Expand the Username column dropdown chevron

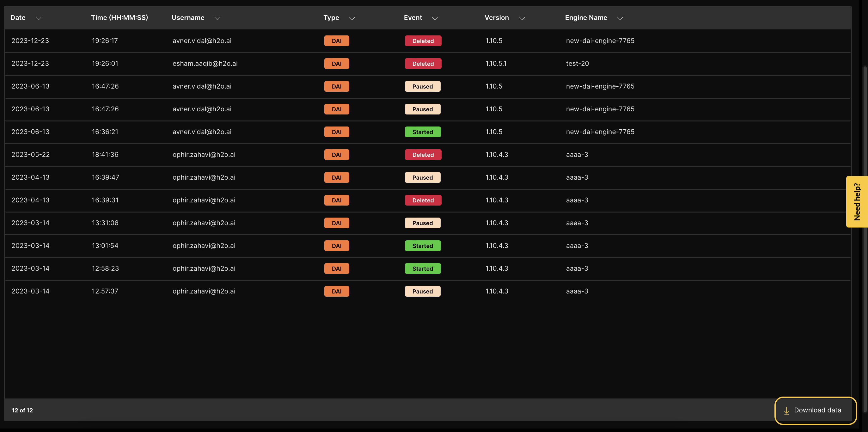[x=217, y=19]
